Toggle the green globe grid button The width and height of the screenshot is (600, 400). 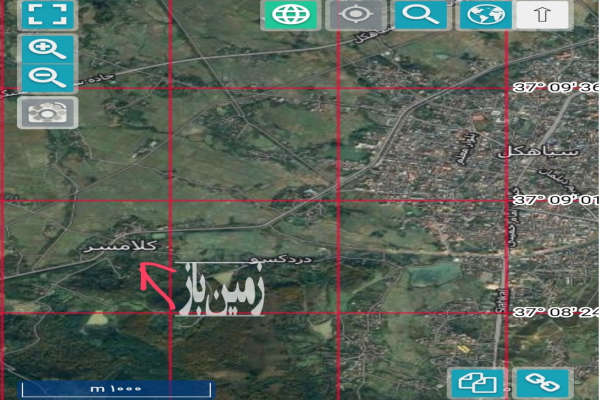291,15
